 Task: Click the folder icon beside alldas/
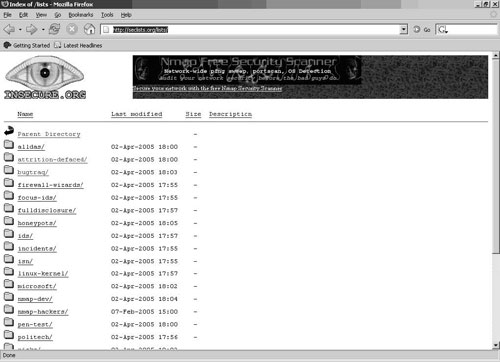click(x=9, y=144)
